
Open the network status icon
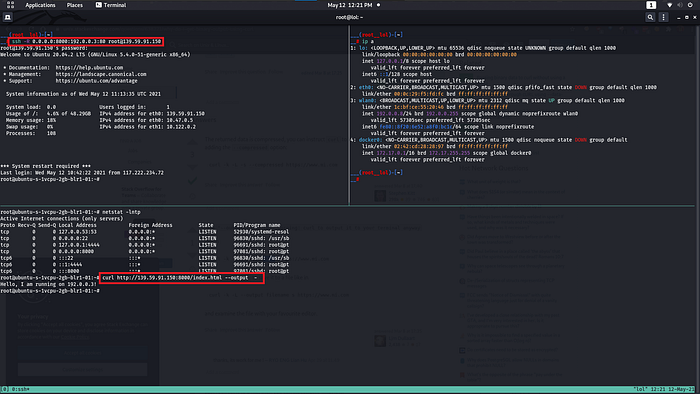[x=669, y=5]
